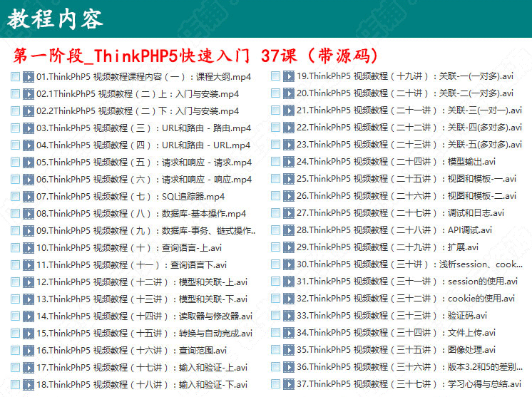Select file name 29.ThinkPhP5 扩展.avi
This screenshot has width=532, height=397.
click(387, 247)
